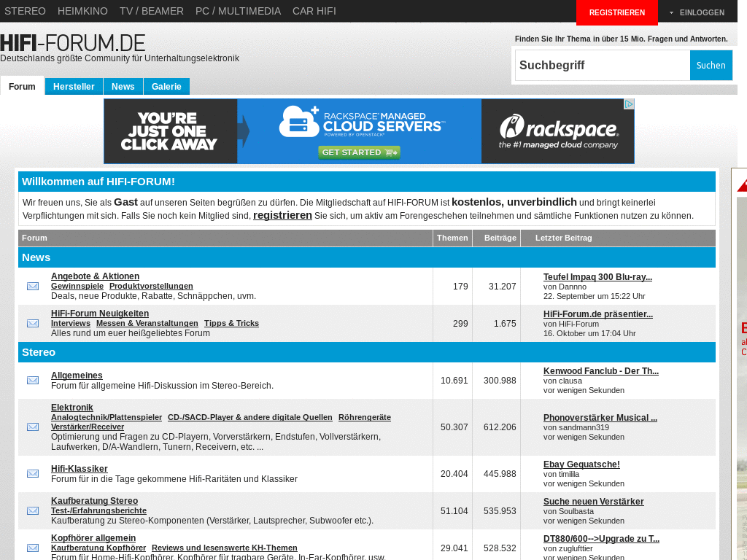Viewport: 747px width, 560px height.
Task: Click the mail icon next to Allgemeines forum
Action: (32, 380)
